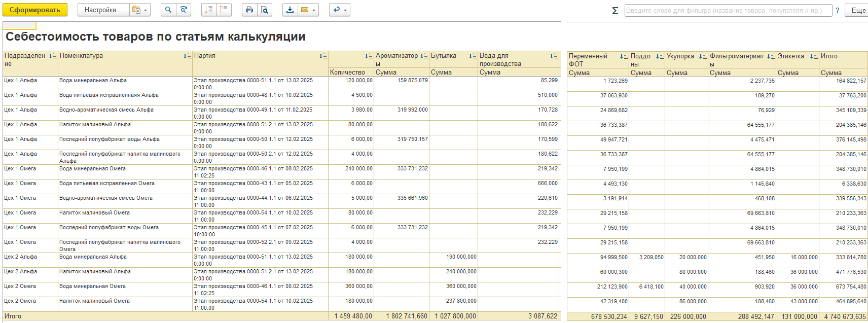868x323 pixels.
Task: Toggle sort on Ароматизаторы column
Action: click(424, 56)
